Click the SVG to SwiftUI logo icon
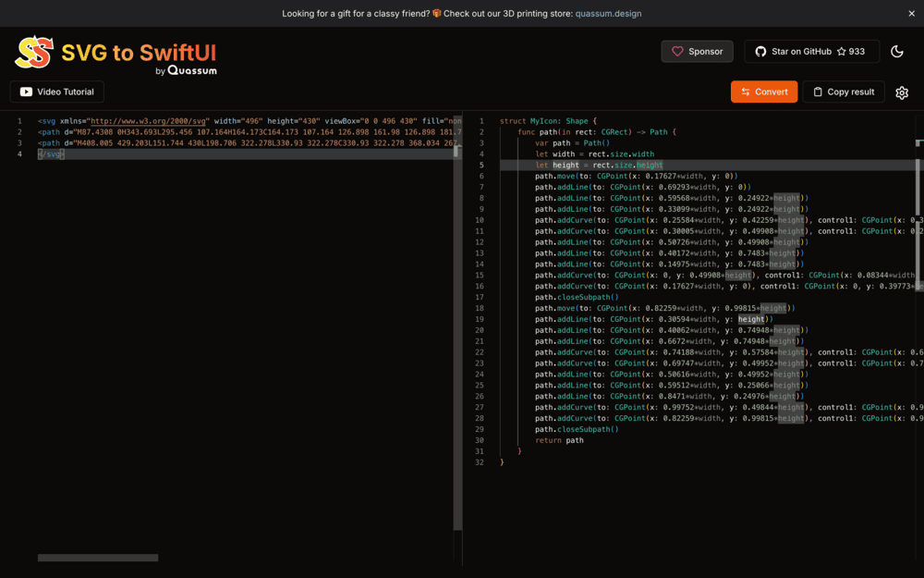The height and width of the screenshot is (578, 924). pos(34,52)
